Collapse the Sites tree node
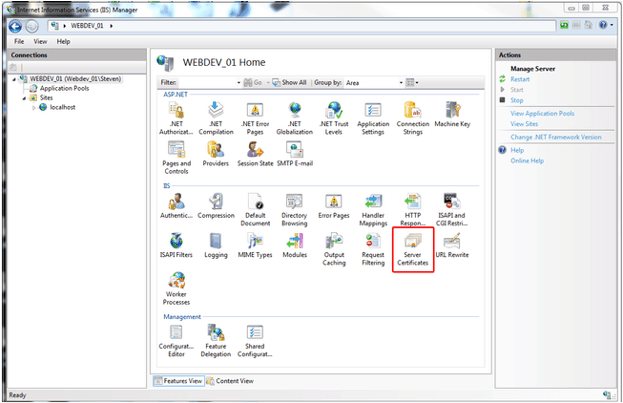 [24, 98]
